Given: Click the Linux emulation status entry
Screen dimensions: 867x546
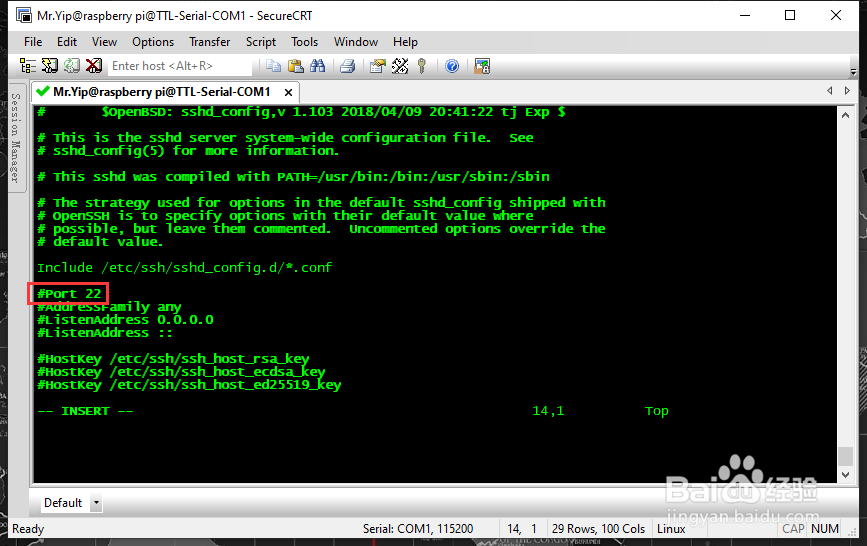Looking at the screenshot, I should tap(671, 529).
